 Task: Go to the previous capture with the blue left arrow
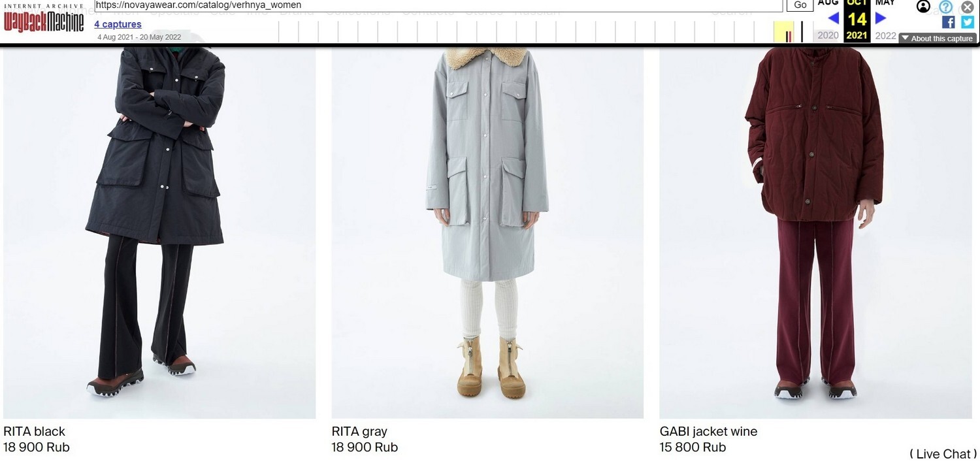point(834,18)
